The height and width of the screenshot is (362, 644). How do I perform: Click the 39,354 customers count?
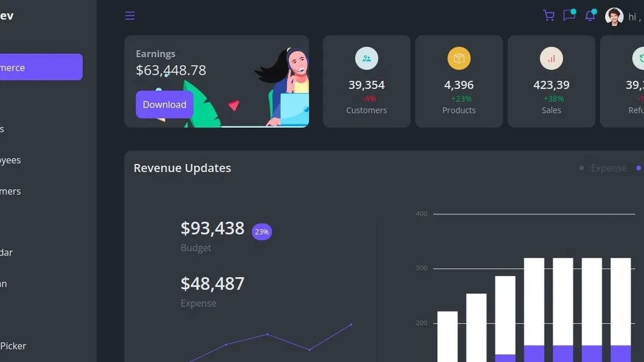[367, 85]
